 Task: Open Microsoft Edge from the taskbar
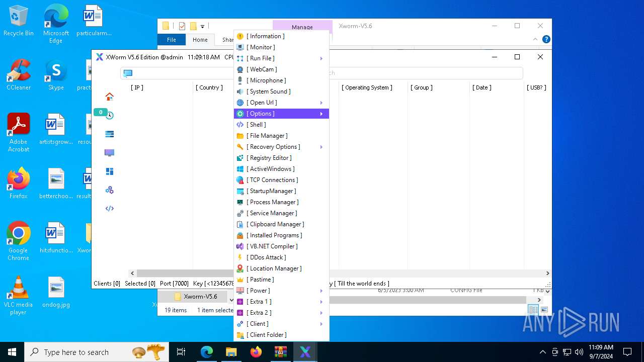(x=207, y=352)
